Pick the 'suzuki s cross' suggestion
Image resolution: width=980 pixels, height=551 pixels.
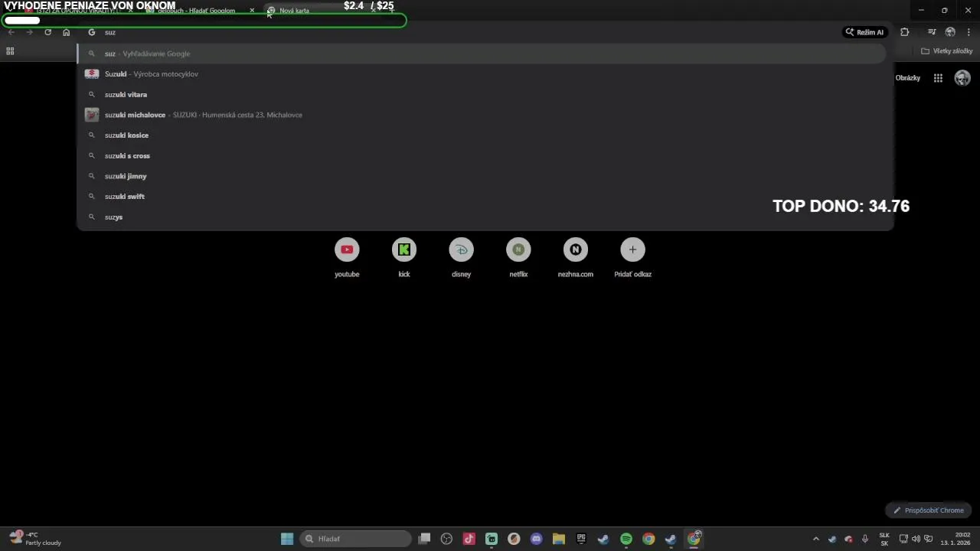[x=482, y=155]
